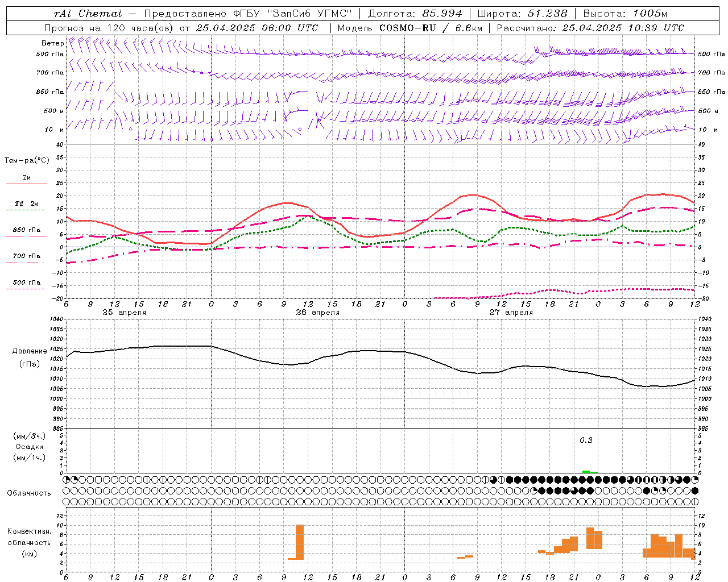Select the (мм/3ч.) precipitation unit label
Viewport: 728px width, 582px height.
coord(30,436)
